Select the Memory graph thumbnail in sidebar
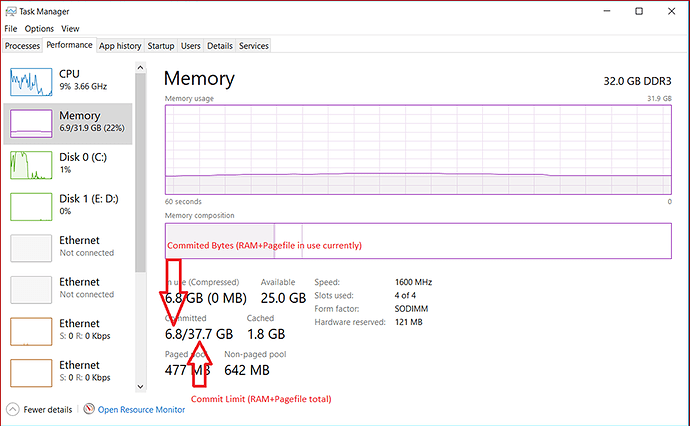 coord(31,124)
